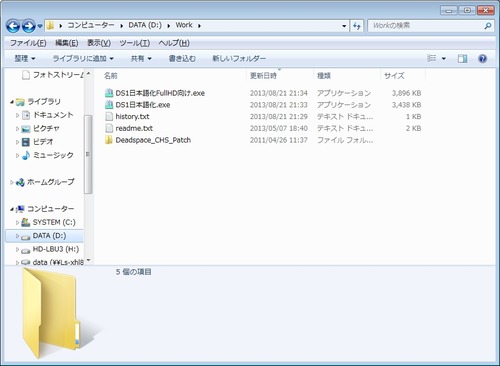Image resolution: width=500 pixels, height=366 pixels.
Task: Click the ビデオ library icon
Action: pos(26,142)
